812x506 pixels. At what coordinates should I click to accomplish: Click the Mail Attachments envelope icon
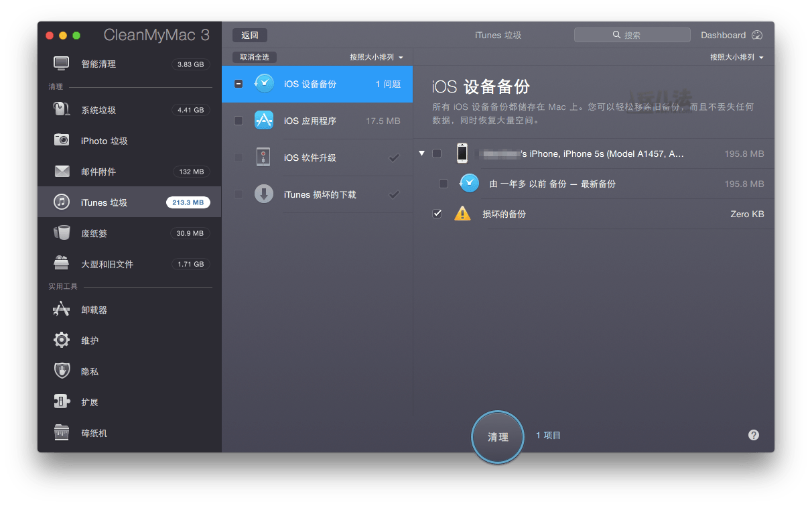pos(62,172)
